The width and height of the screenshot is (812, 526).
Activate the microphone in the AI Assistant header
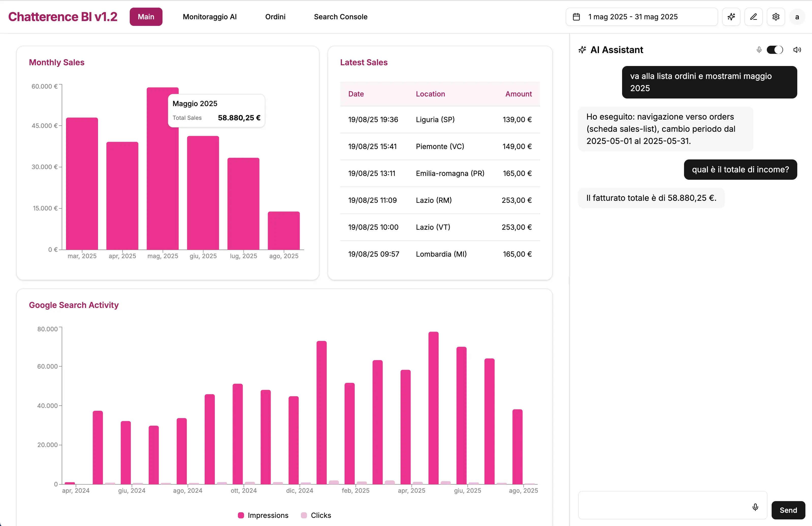click(x=759, y=50)
